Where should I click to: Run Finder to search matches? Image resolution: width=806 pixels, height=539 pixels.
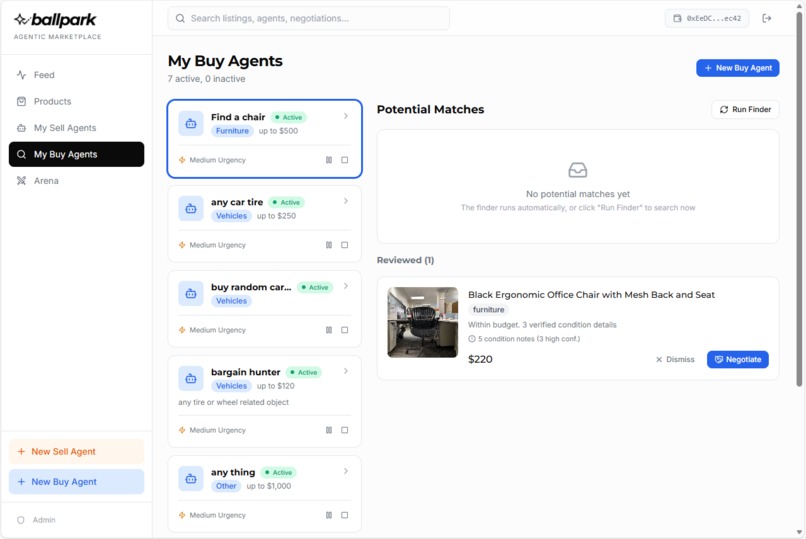pos(745,109)
